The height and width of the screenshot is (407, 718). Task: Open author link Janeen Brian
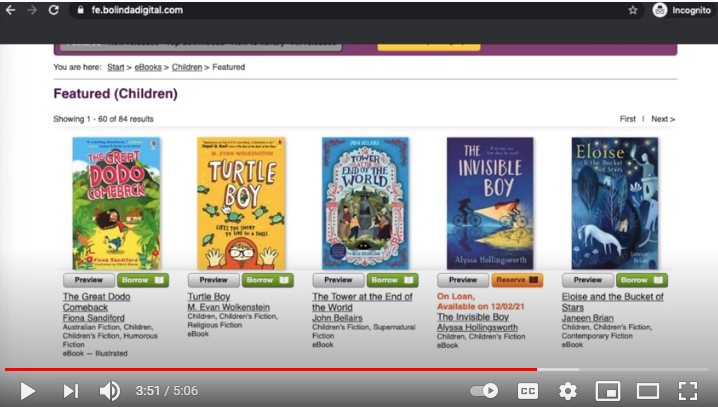(x=587, y=318)
